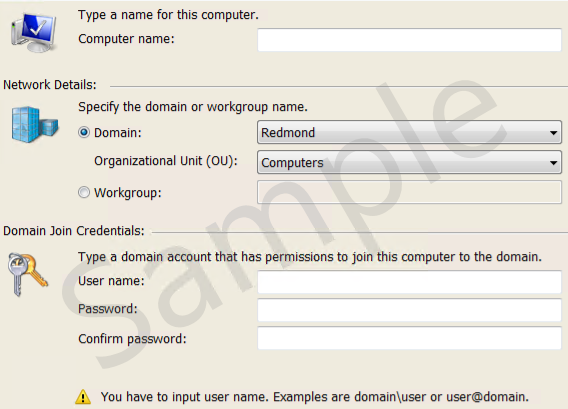Image resolution: width=568 pixels, height=409 pixels.
Task: Click the Computer name input field
Action: [x=409, y=39]
